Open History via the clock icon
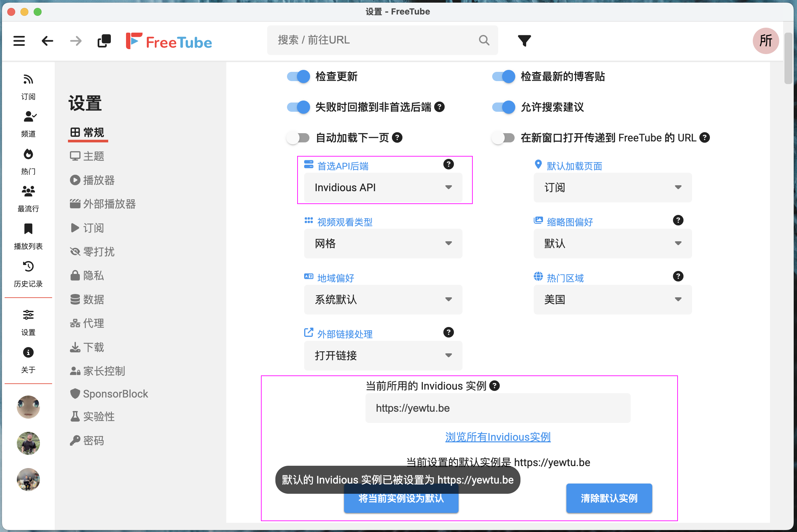Image resolution: width=797 pixels, height=532 pixels. pos(28,267)
